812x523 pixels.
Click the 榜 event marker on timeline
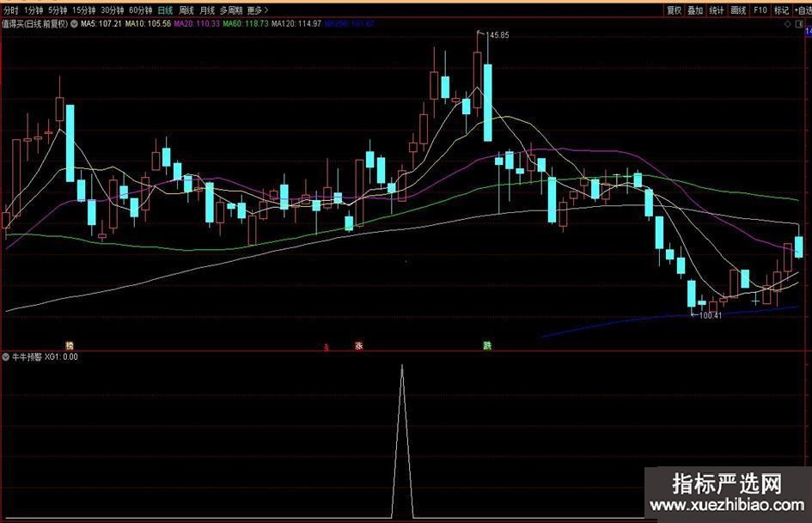click(x=70, y=345)
